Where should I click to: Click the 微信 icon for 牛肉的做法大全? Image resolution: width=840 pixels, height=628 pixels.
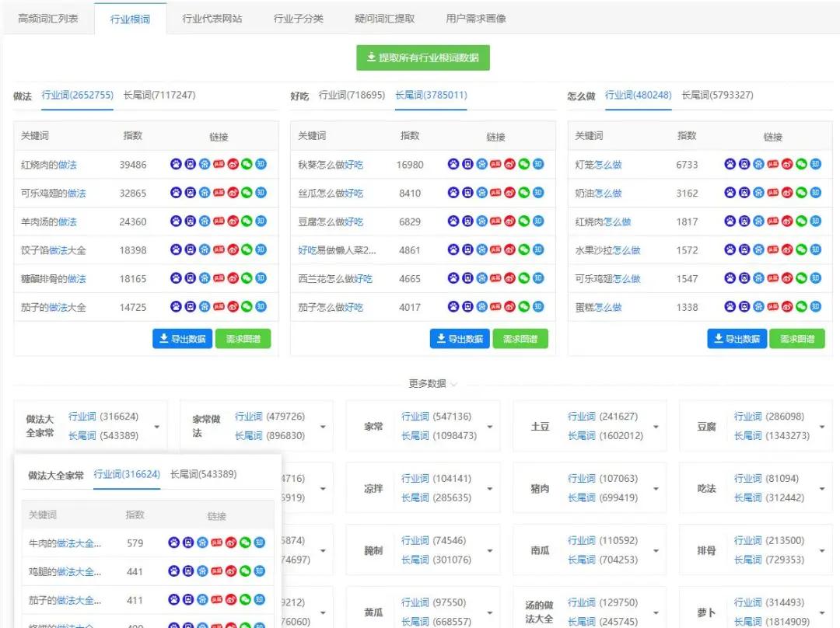pos(245,543)
